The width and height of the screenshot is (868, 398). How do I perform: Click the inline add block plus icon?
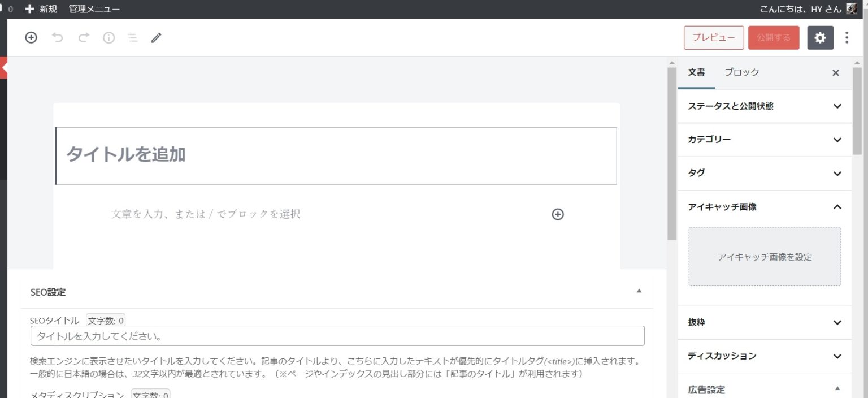558,214
